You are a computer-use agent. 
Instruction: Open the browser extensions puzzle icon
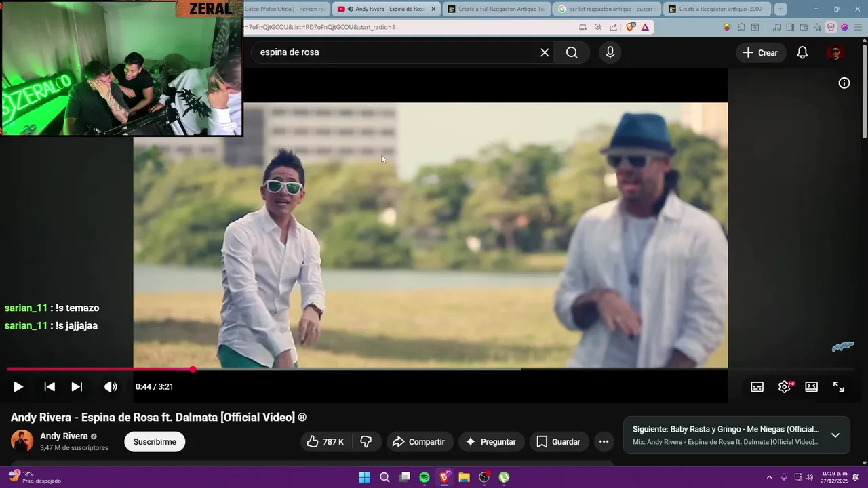tap(741, 27)
